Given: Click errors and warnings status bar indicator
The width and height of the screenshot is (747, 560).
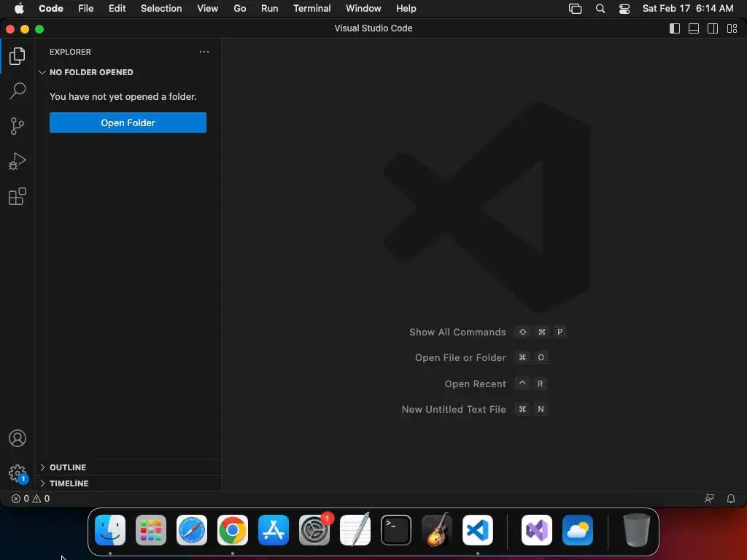Looking at the screenshot, I should (x=31, y=499).
